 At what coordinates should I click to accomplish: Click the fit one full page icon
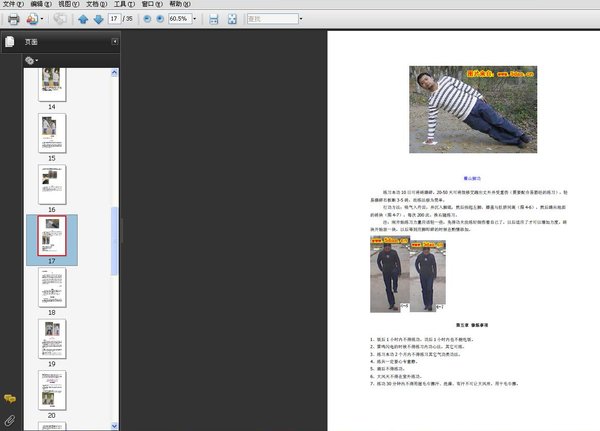(x=232, y=19)
